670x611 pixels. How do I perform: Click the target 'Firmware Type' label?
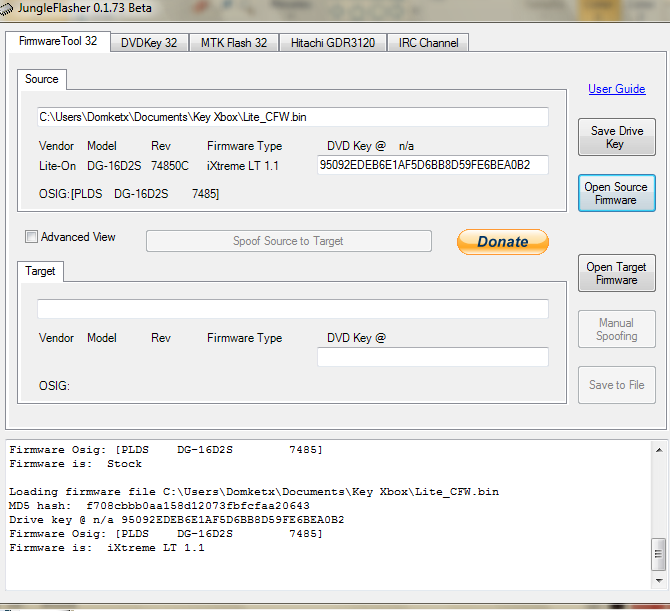pos(244,338)
